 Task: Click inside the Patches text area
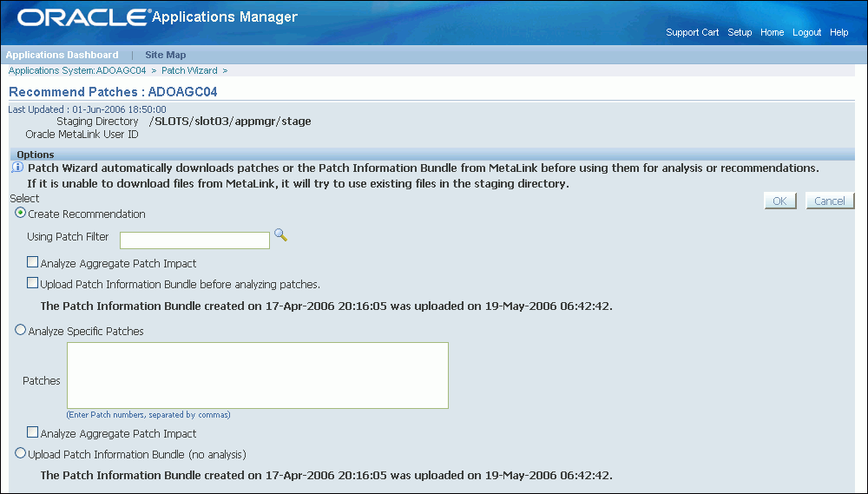point(258,375)
